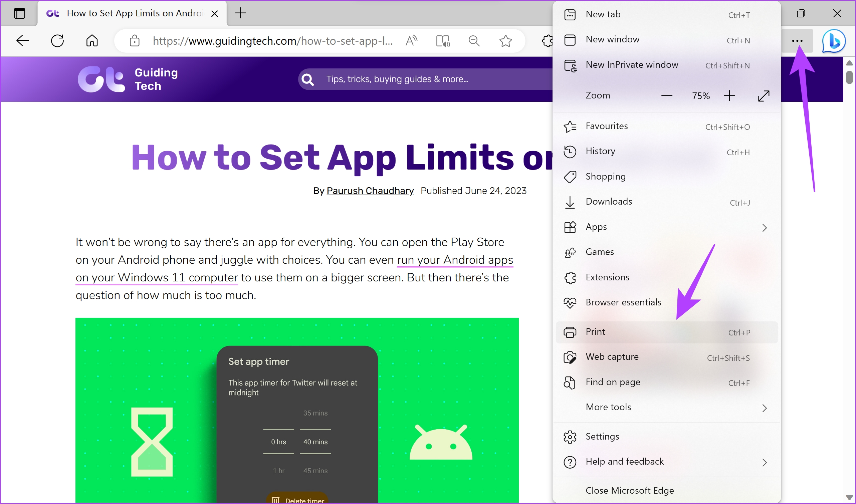
Task: Click scrollbar up arrow
Action: (x=849, y=63)
